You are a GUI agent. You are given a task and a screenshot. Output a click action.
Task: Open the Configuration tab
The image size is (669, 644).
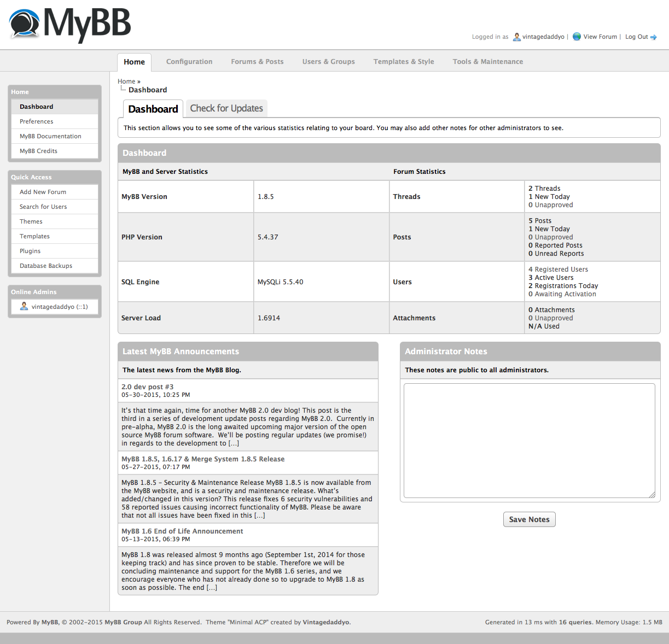click(189, 62)
